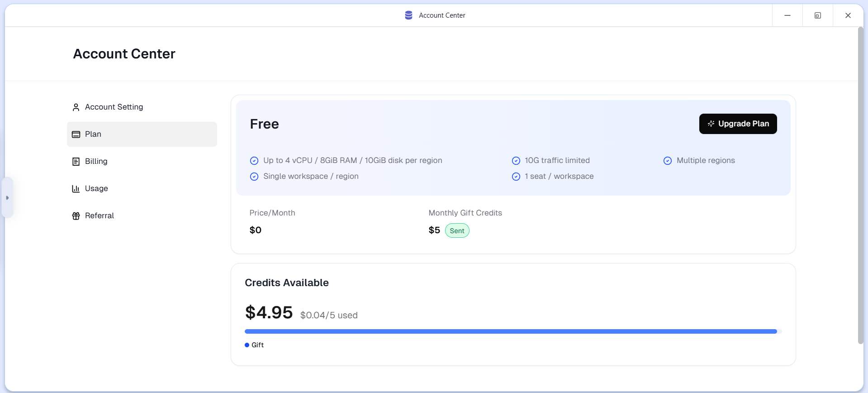The width and height of the screenshot is (868, 393).
Task: Click the 'Gift' legend label
Action: (x=257, y=345)
